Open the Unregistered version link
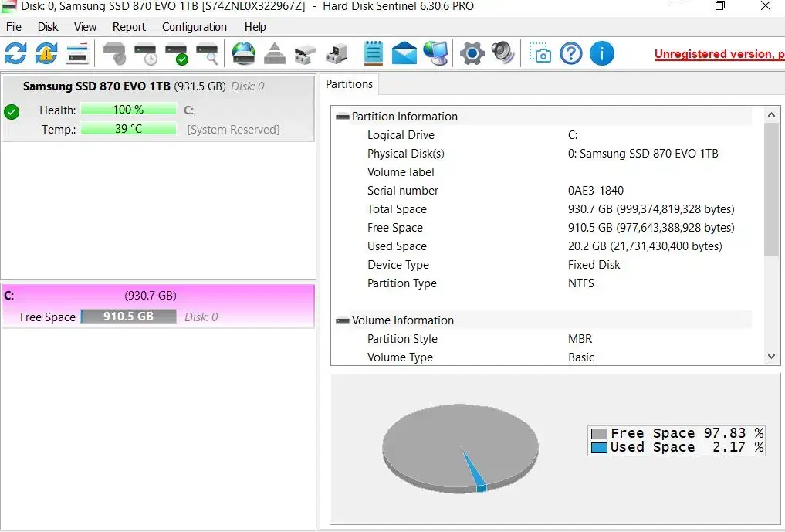The width and height of the screenshot is (785, 532). click(x=718, y=53)
